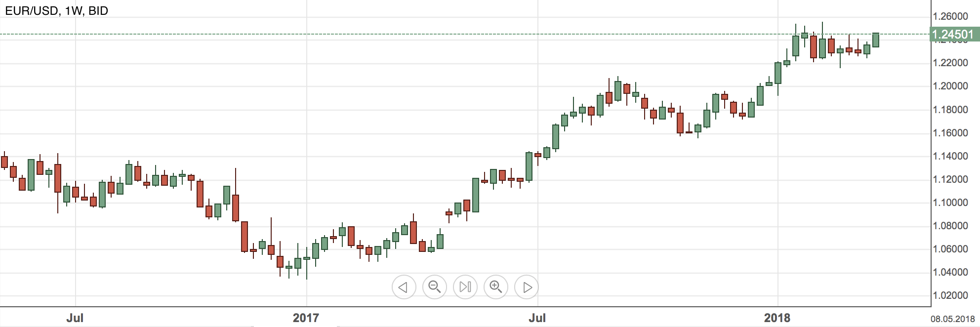Click the go-to-realtime playback icon
The image size is (980, 327).
466,286
